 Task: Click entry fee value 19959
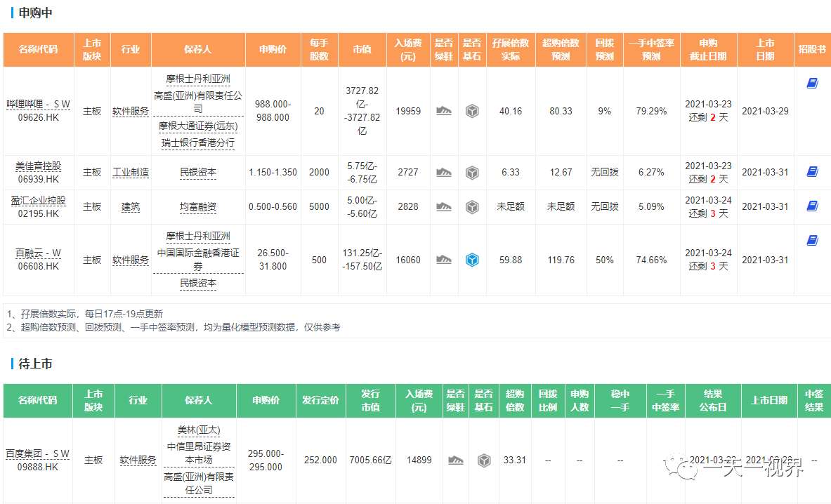coord(408,111)
